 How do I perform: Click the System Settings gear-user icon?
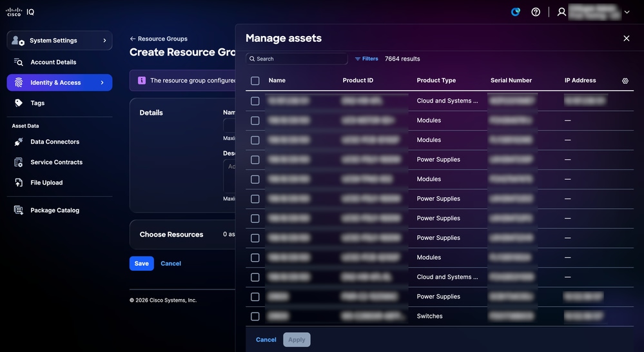click(18, 40)
